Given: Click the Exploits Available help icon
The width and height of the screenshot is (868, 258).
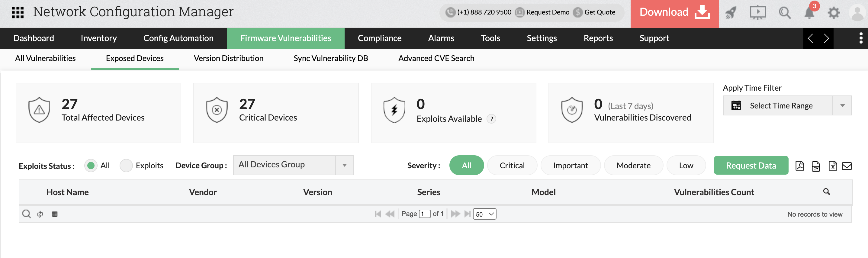Looking at the screenshot, I should (491, 119).
